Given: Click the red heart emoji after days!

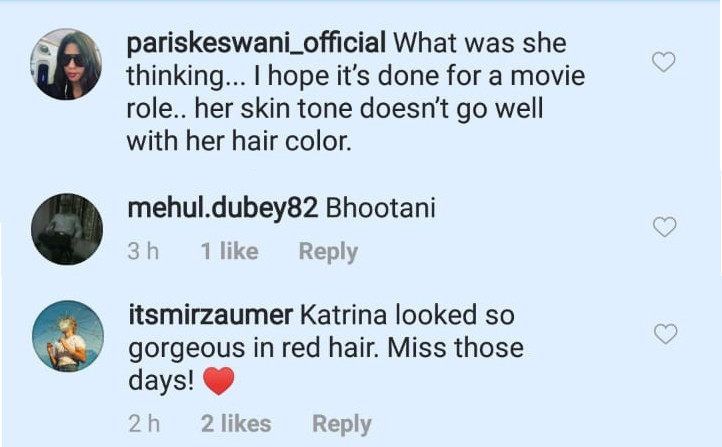Looking at the screenshot, I should (x=219, y=381).
